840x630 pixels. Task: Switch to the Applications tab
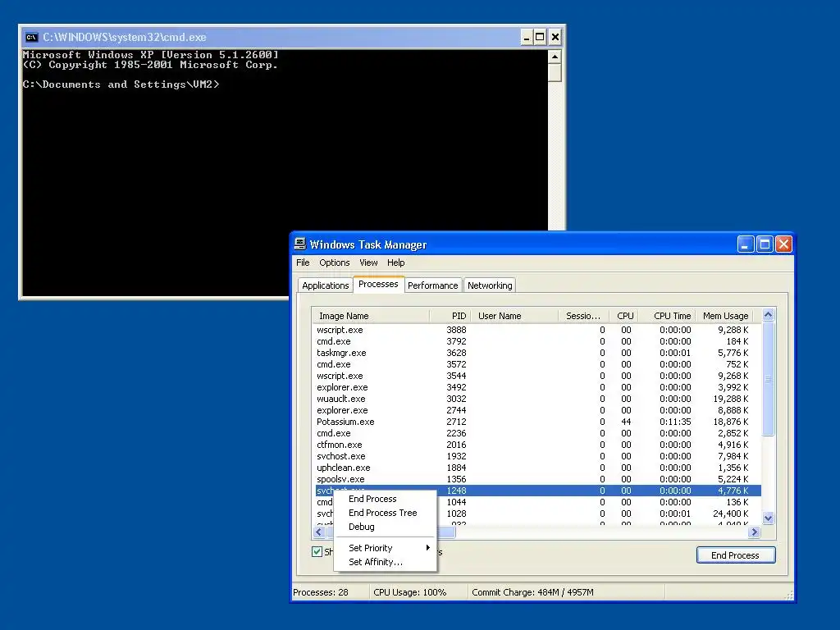point(325,285)
